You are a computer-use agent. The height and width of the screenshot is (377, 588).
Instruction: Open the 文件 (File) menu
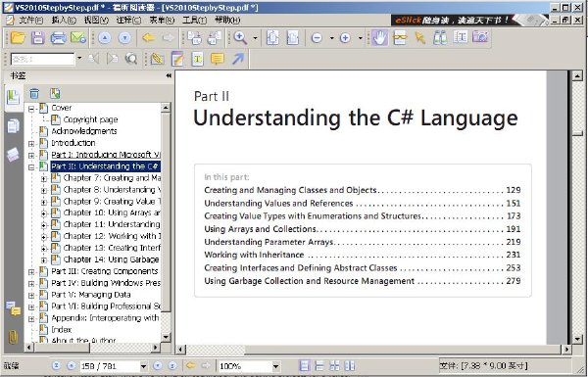[30, 20]
